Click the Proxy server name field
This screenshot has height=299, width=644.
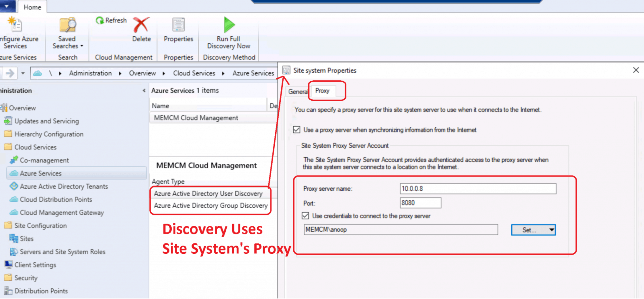(478, 189)
